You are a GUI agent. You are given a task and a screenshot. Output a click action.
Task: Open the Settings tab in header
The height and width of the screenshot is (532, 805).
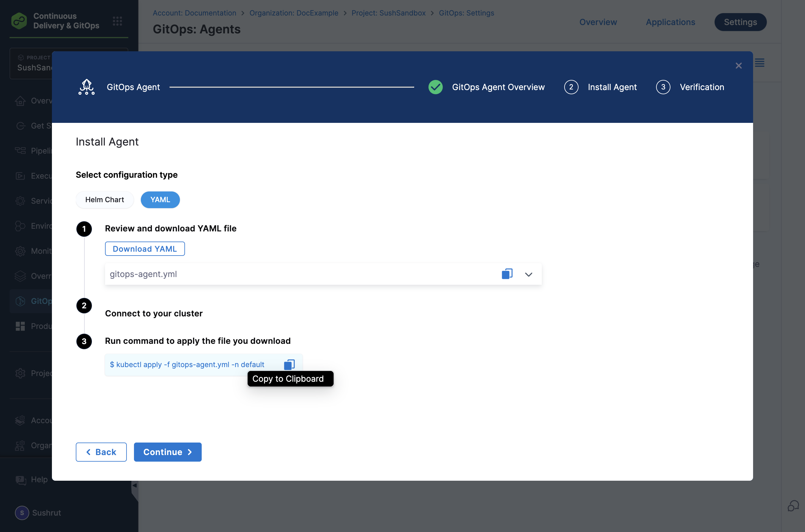[740, 22]
